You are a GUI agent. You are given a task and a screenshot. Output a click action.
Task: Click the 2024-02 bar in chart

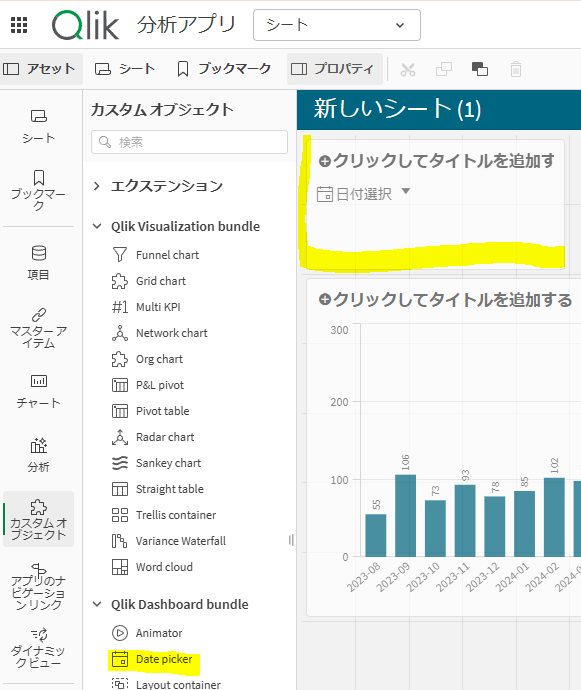[x=554, y=517]
